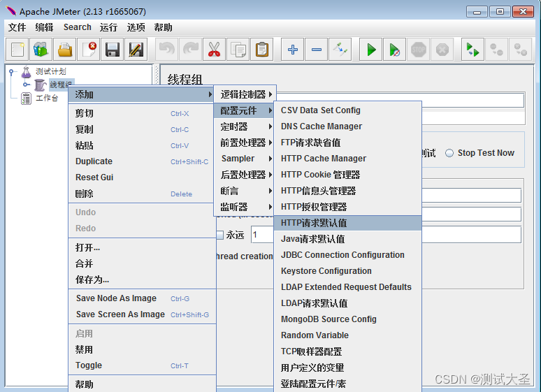Expand the Sampler submenu

245,159
